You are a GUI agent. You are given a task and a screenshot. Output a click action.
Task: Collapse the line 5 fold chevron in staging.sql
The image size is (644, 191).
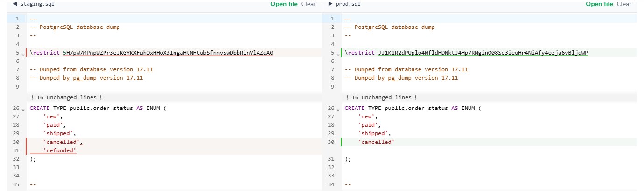[x=22, y=54]
